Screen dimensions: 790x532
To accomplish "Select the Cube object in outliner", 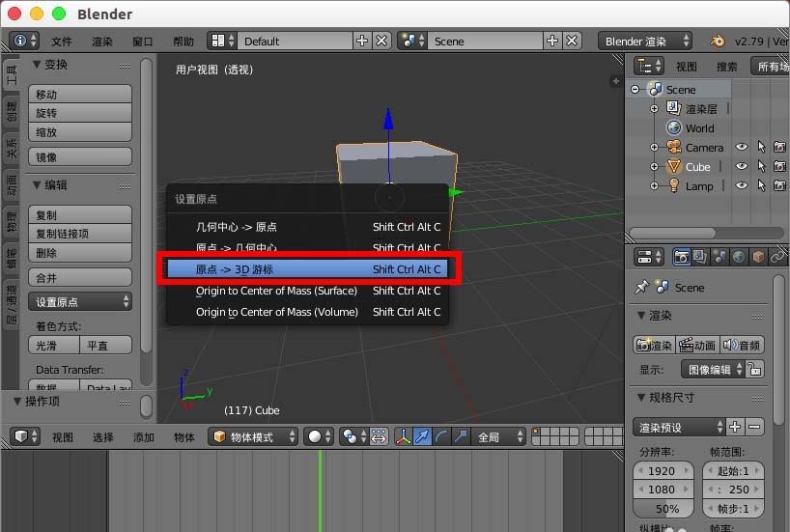I will (697, 167).
